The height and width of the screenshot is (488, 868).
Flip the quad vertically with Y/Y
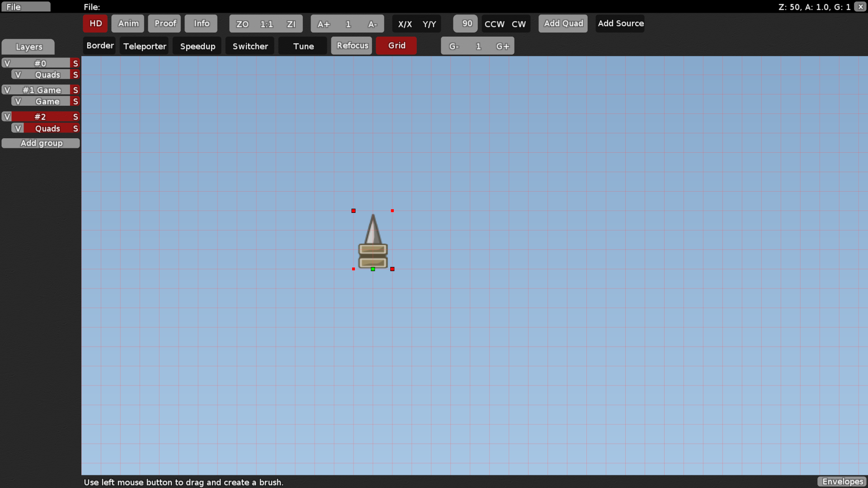pos(429,24)
